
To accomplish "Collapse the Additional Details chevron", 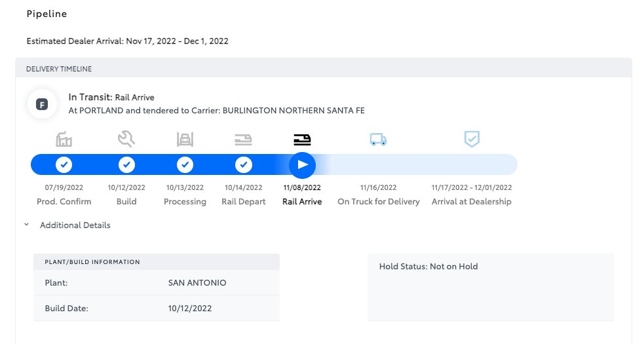I will pos(26,225).
